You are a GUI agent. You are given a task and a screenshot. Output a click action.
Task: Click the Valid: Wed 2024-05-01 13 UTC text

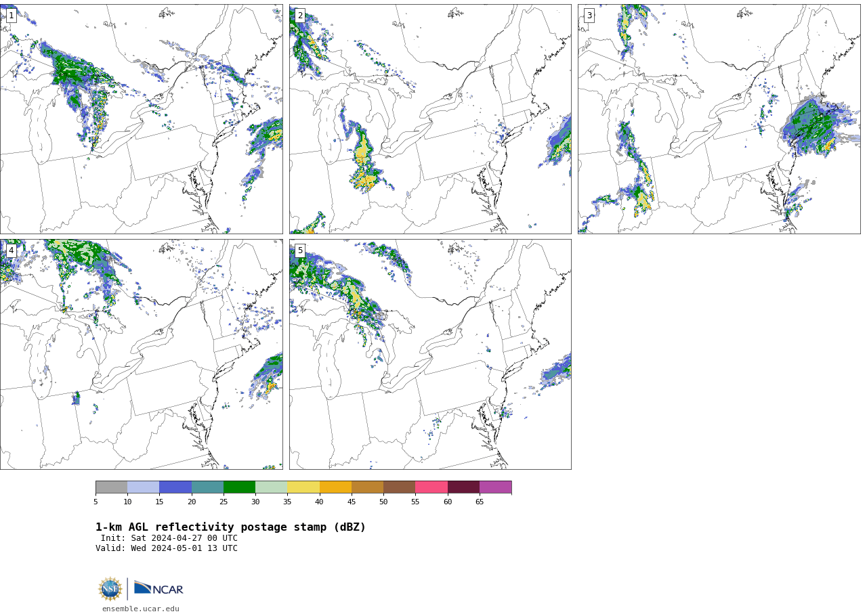[x=167, y=548]
